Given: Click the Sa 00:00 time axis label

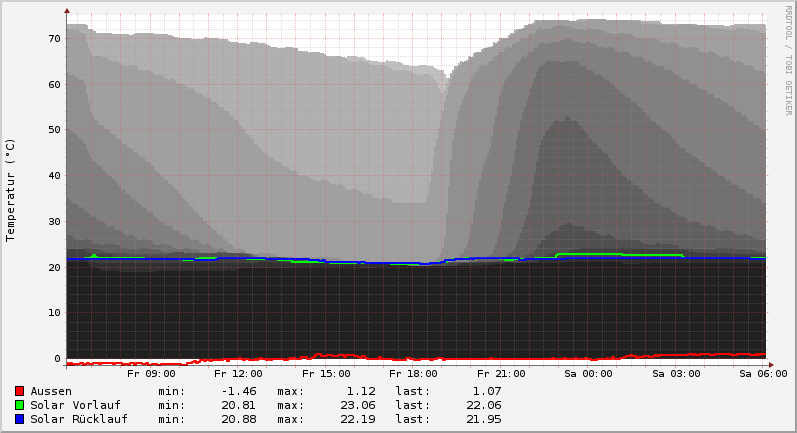Looking at the screenshot, I should point(588,374).
